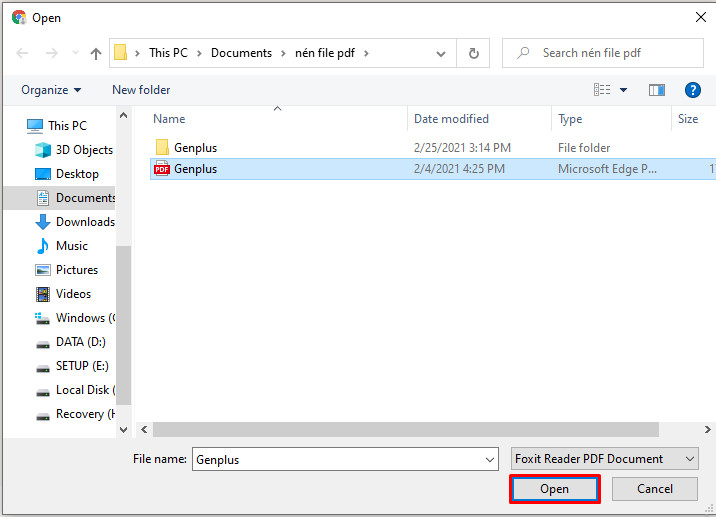Open previous locations address dropdown

[x=441, y=53]
